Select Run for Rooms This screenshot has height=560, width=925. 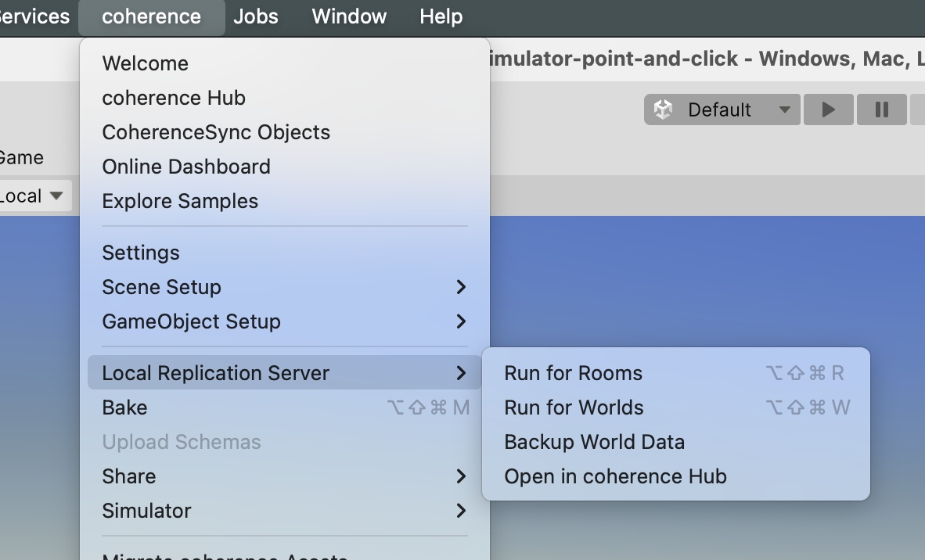coord(574,373)
